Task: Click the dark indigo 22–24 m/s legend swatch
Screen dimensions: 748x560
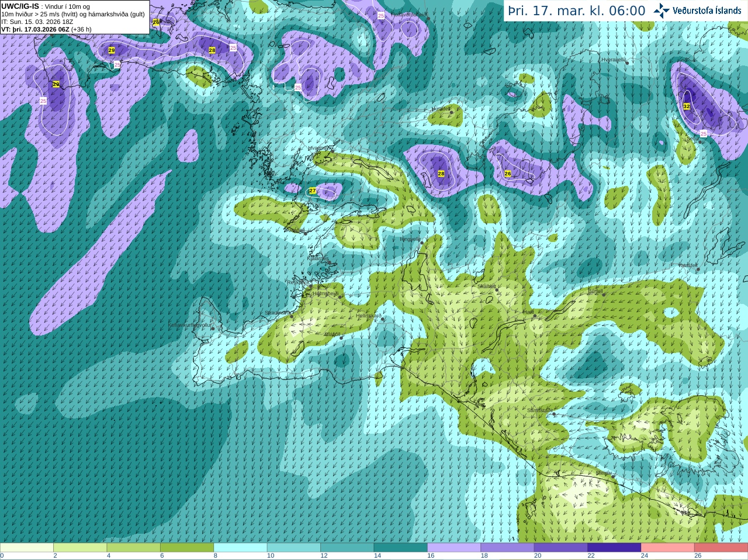Action: (614, 548)
